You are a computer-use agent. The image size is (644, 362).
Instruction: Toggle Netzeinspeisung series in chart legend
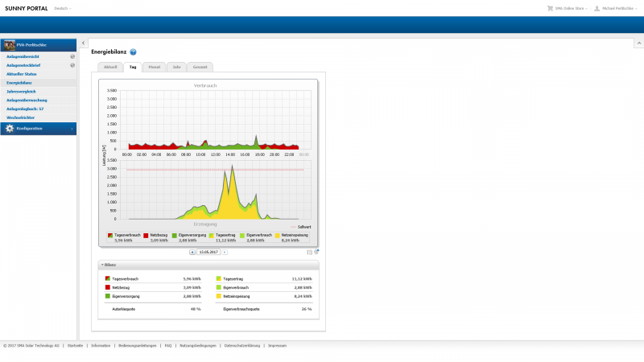coord(291,237)
